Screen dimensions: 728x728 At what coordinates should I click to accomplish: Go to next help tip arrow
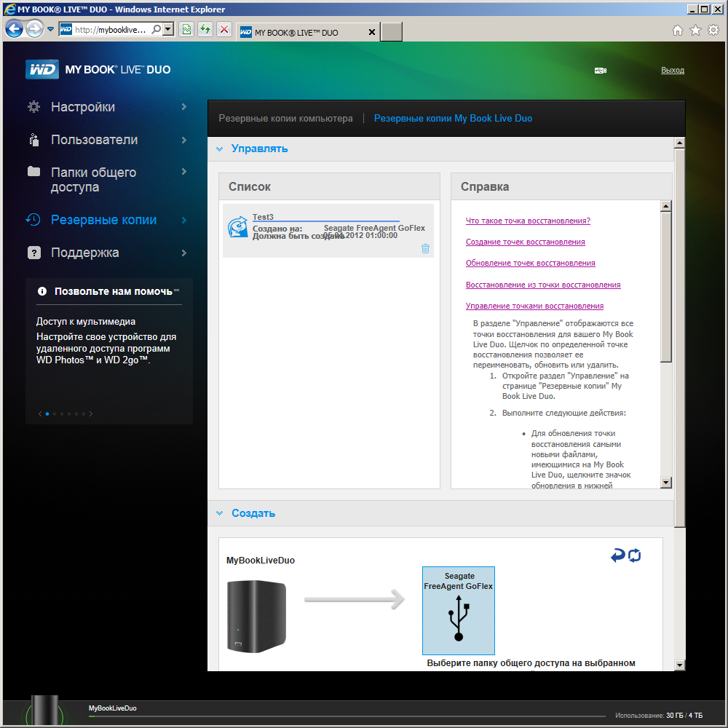pos(91,414)
